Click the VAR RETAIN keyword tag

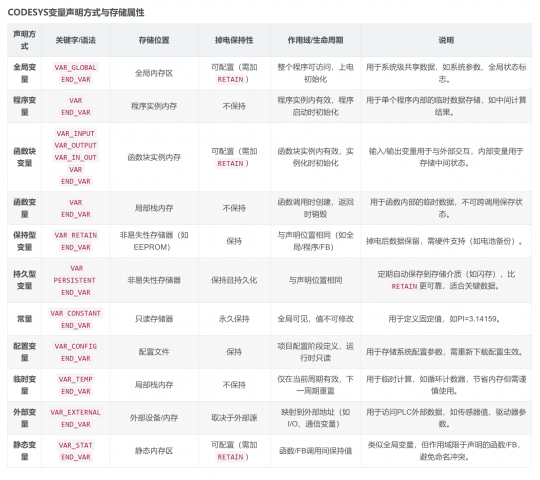click(x=75, y=235)
